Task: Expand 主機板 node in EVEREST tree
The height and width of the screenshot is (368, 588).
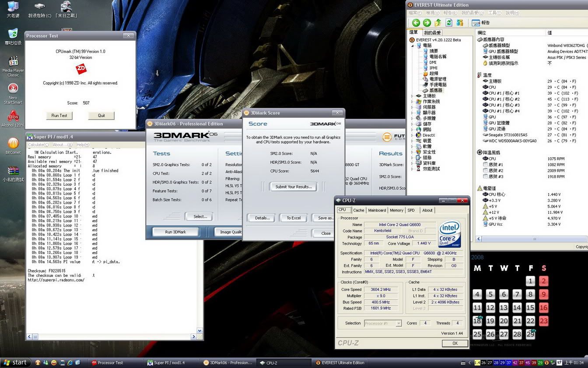Action: 412,96
